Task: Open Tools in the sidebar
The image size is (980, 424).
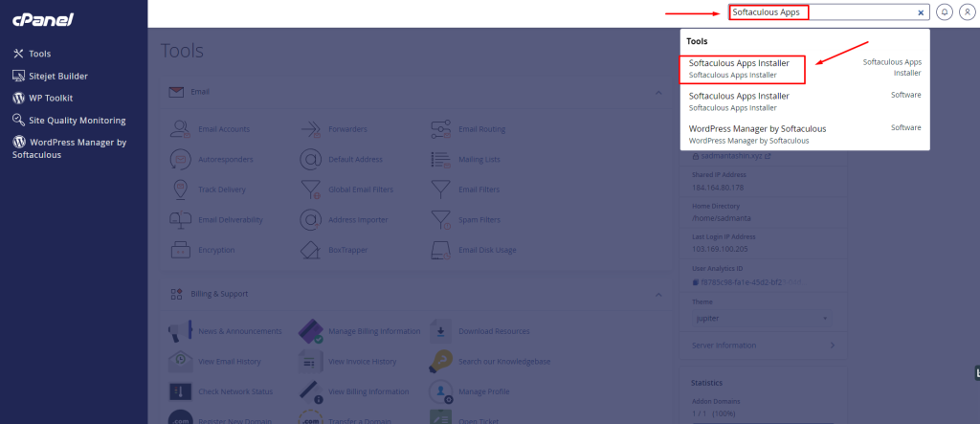Action: [32, 54]
